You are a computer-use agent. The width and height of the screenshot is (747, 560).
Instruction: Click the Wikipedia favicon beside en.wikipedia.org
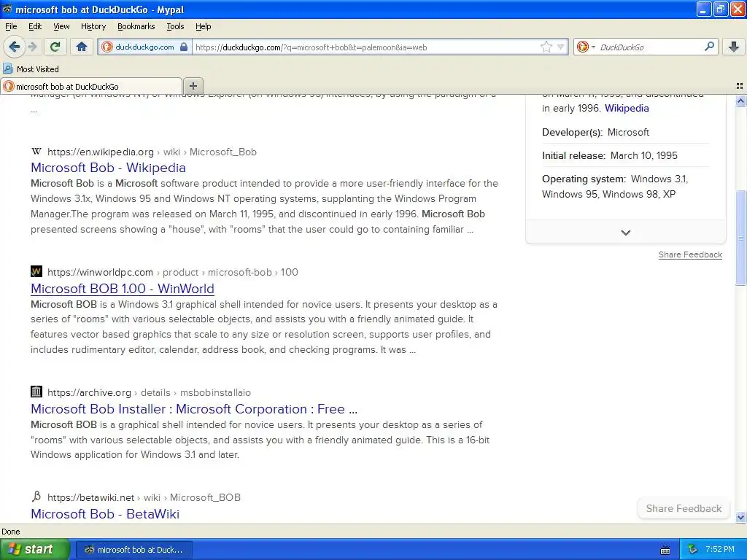tap(36, 152)
